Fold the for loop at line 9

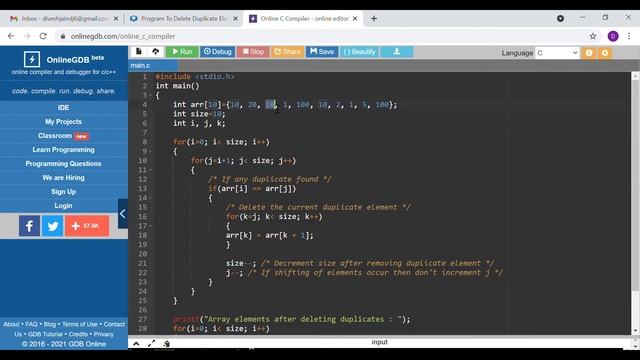(x=151, y=151)
